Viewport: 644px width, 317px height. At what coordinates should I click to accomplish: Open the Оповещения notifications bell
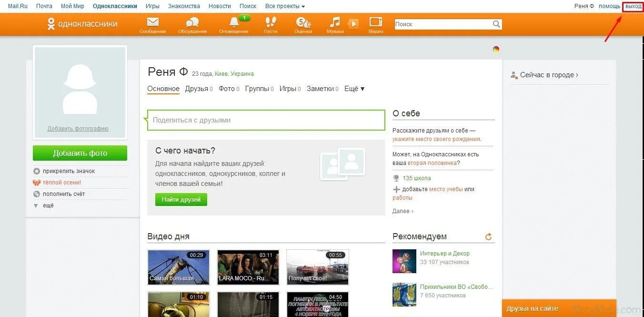click(x=234, y=25)
